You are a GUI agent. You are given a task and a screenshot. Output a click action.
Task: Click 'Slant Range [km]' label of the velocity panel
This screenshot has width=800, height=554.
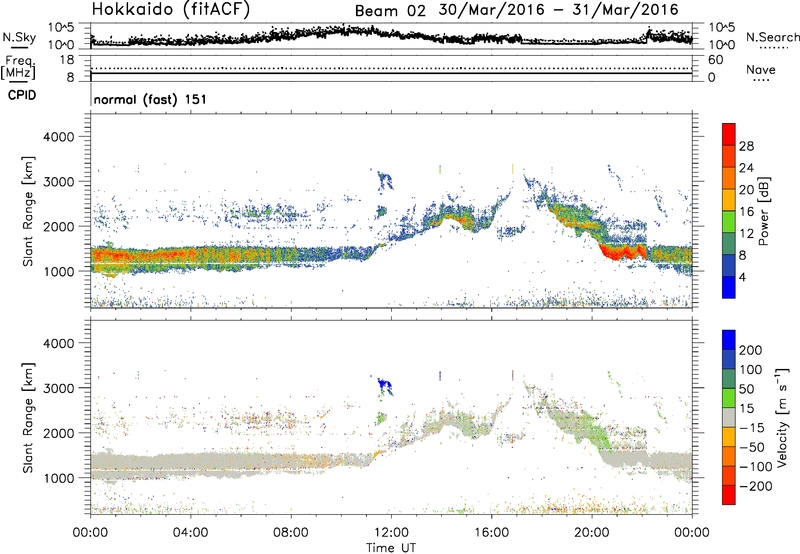(x=29, y=417)
